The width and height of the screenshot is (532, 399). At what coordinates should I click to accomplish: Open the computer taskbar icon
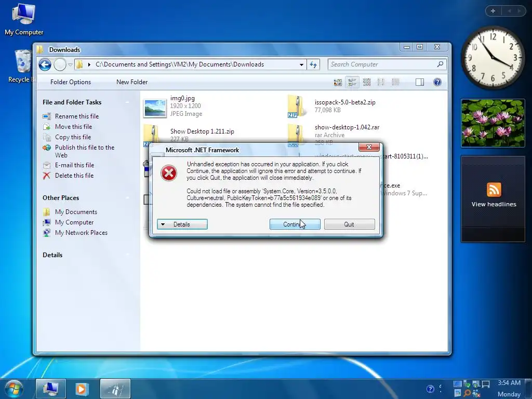[51, 389]
